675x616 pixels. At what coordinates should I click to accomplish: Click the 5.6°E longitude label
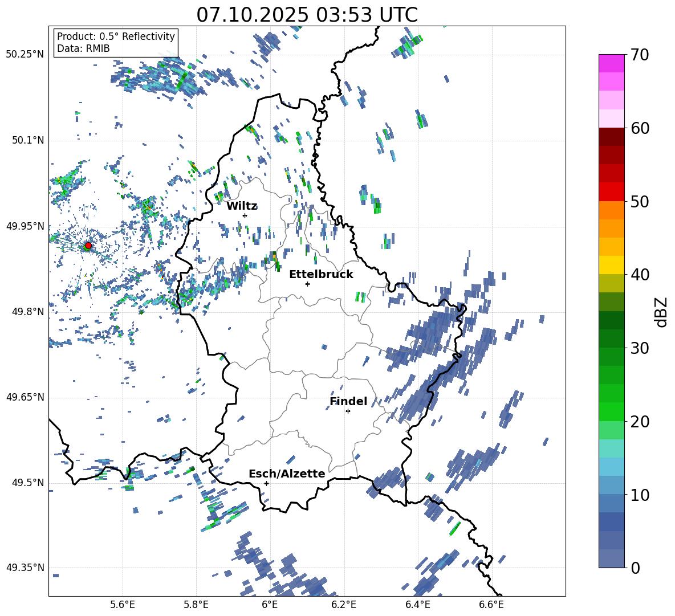pyautogui.click(x=123, y=605)
